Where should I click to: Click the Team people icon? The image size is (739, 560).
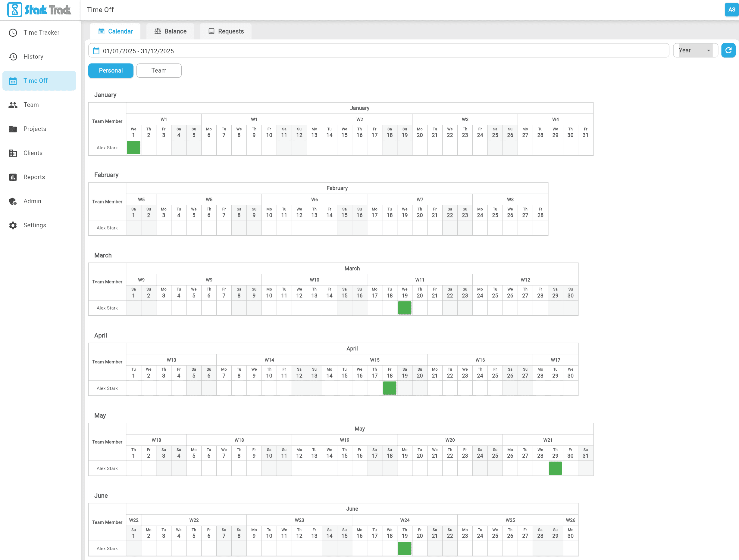point(13,105)
